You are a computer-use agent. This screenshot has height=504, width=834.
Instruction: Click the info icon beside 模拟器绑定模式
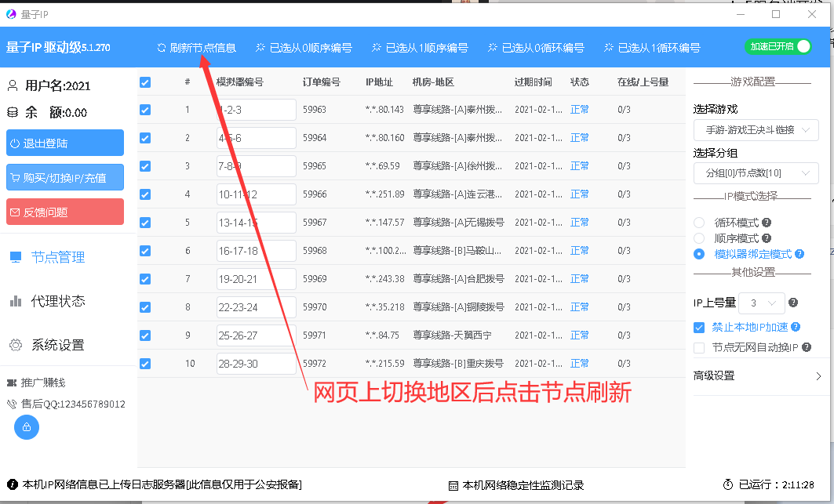(799, 254)
